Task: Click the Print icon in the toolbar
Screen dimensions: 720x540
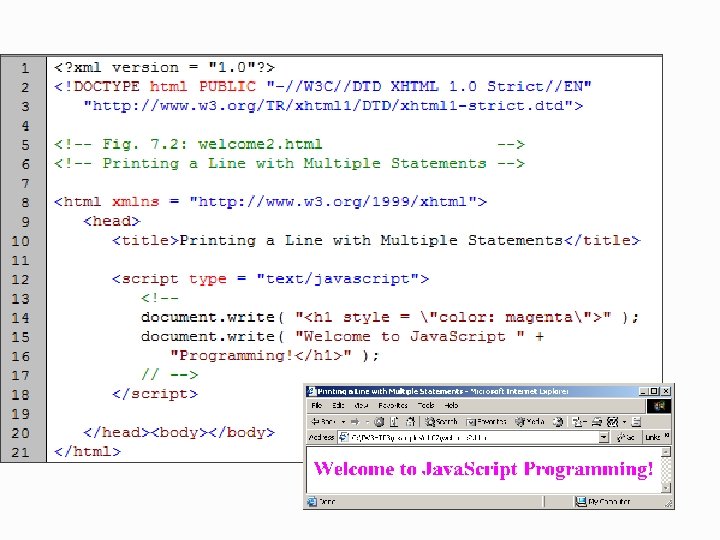Action: [596, 422]
